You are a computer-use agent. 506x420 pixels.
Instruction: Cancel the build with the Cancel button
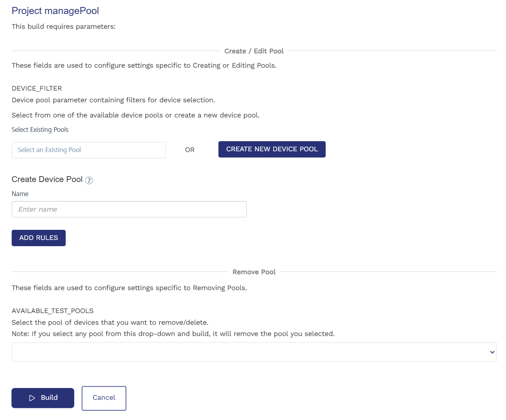[104, 398]
